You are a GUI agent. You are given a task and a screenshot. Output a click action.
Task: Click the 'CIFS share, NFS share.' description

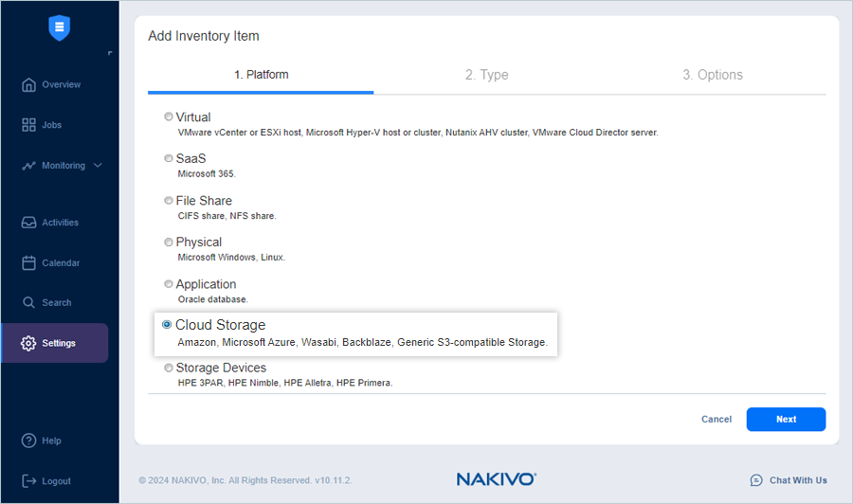pos(227,216)
